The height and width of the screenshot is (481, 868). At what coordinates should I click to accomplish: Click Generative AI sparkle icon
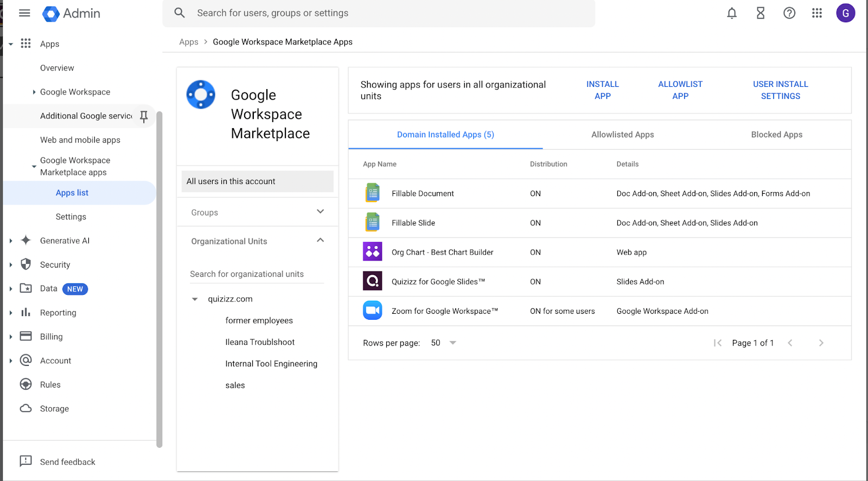(x=25, y=240)
